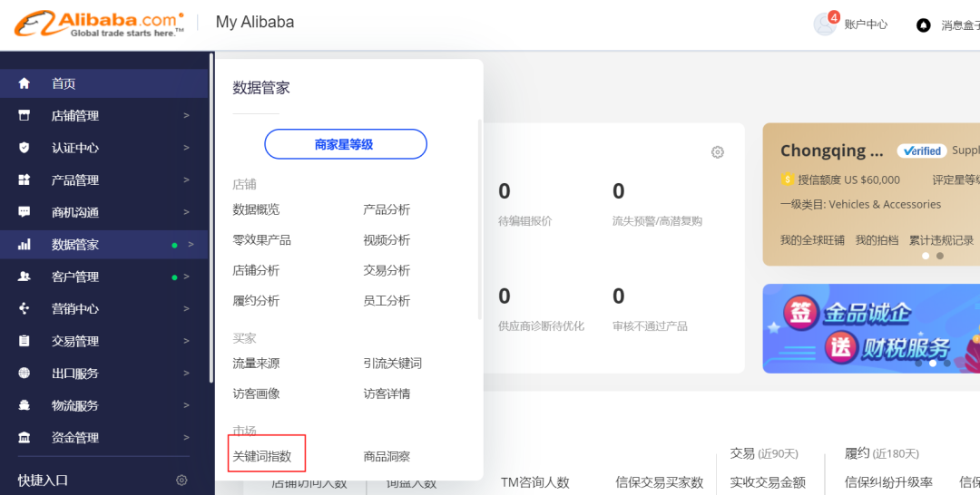Screen dimensions: 980x495
Task: Expand the 资金管理 submenu arrow
Action: click(186, 438)
